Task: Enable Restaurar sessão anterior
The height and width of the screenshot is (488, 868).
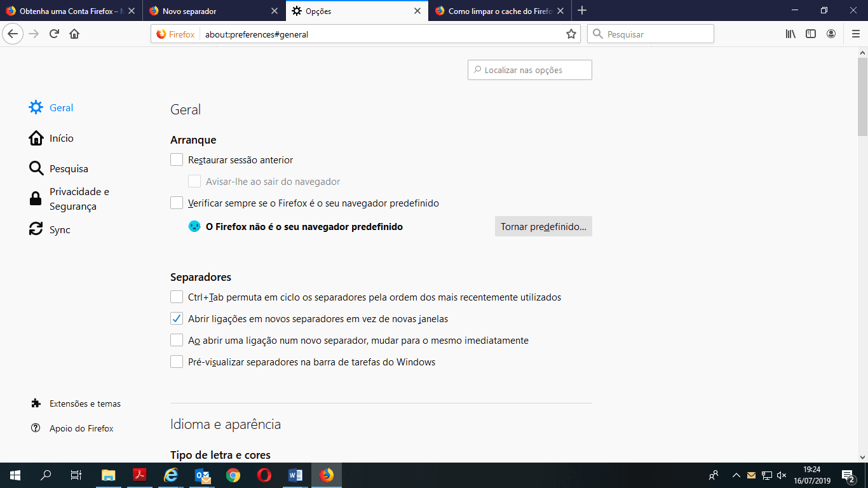Action: 176,159
